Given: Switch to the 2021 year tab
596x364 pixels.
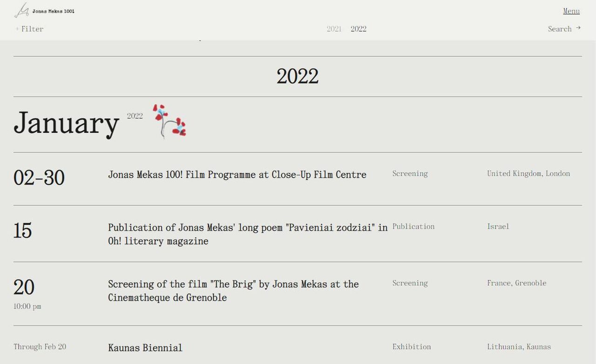Looking at the screenshot, I should coord(334,29).
